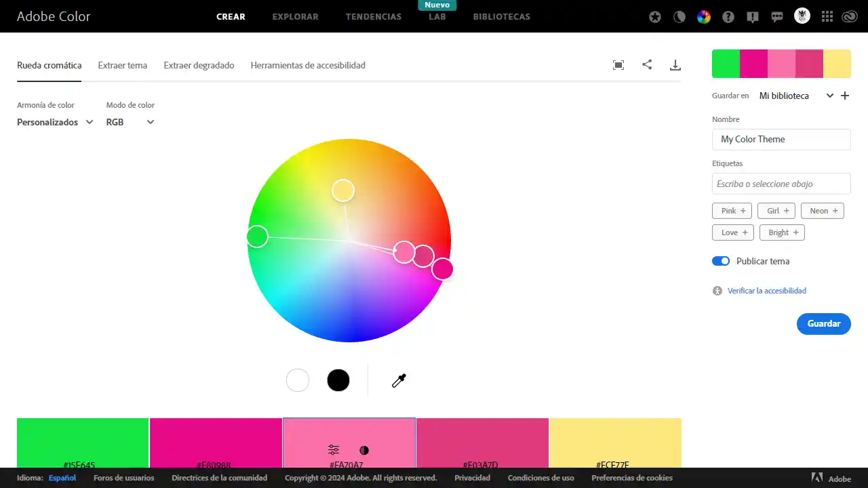Screen dimensions: 868x488
Task: Click the Guardar button
Action: (x=823, y=324)
